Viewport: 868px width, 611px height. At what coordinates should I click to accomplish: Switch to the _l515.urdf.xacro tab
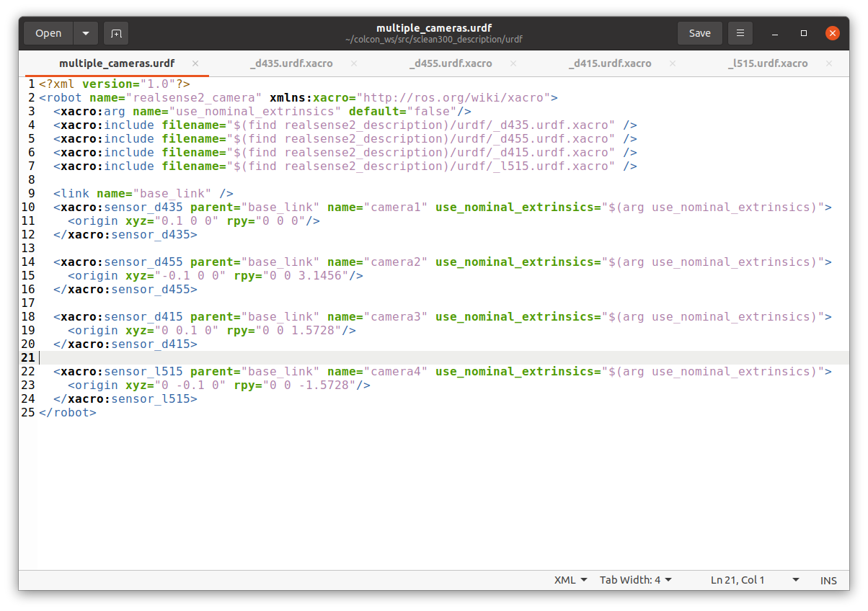click(768, 63)
